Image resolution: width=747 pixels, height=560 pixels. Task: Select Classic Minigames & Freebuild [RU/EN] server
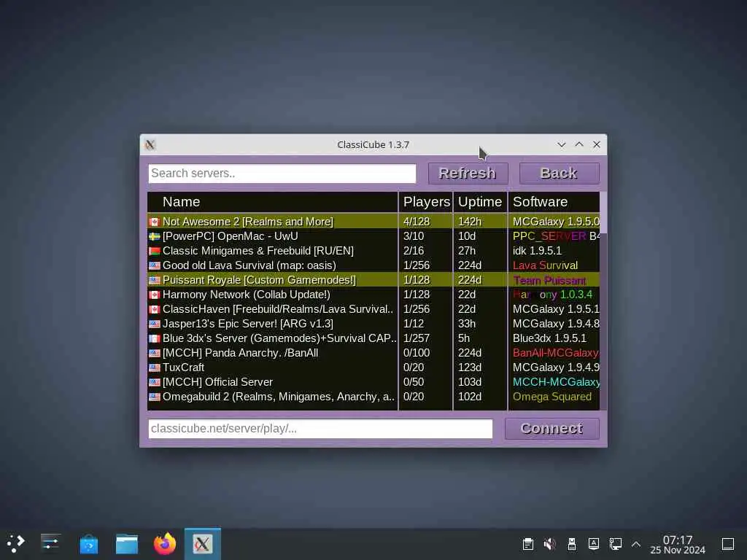373,251
